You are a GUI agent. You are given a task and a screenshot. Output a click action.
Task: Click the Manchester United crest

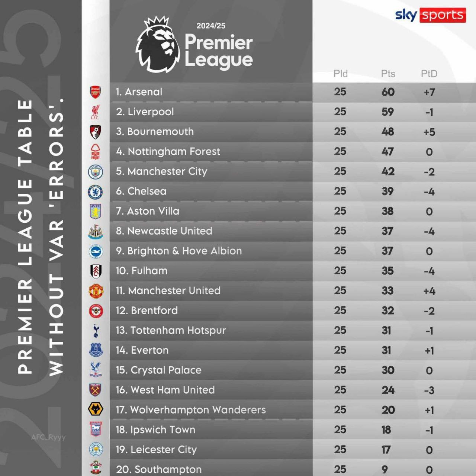[x=96, y=291]
